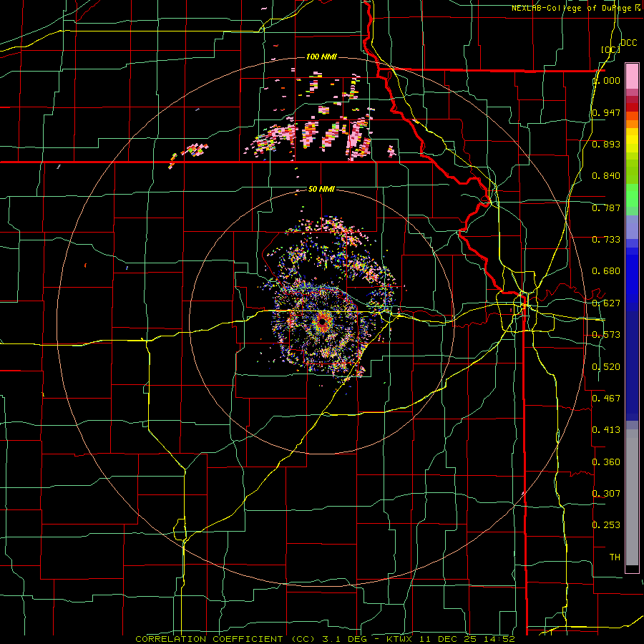
Task: Click the pink top segment of color bar
Action: pyautogui.click(x=632, y=77)
